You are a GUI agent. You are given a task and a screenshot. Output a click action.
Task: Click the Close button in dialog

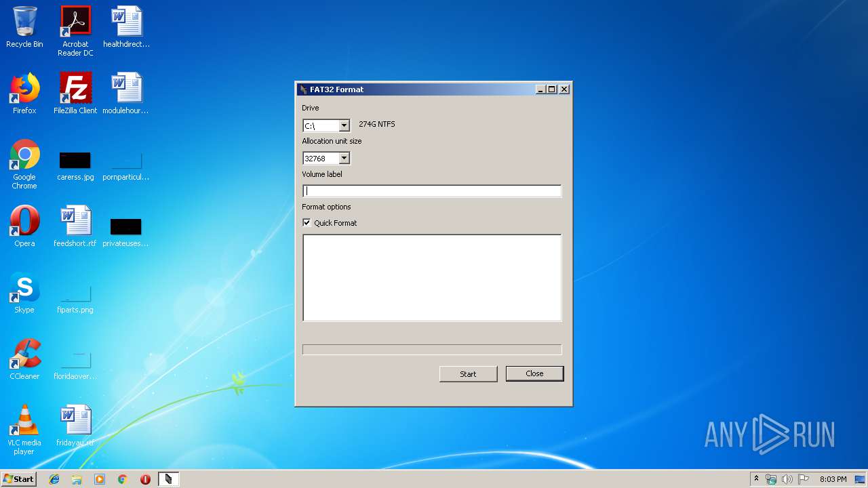(x=534, y=373)
